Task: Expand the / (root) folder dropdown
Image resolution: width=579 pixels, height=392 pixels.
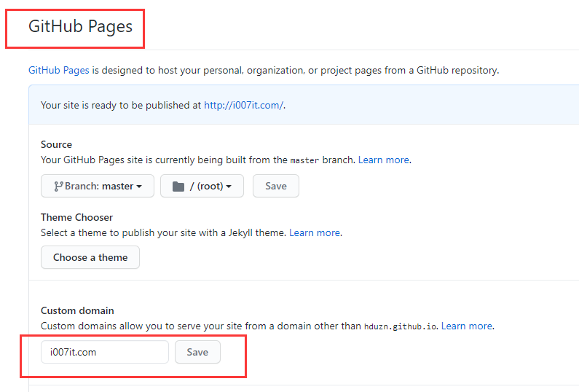Action: (201, 186)
